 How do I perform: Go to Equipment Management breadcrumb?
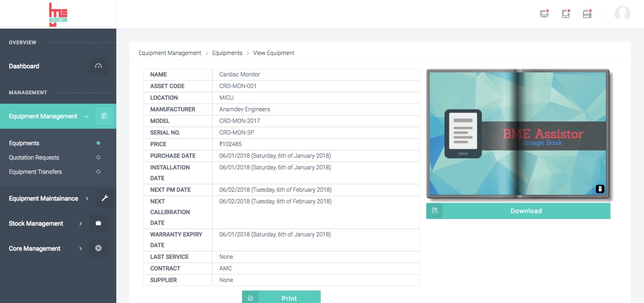pyautogui.click(x=170, y=53)
